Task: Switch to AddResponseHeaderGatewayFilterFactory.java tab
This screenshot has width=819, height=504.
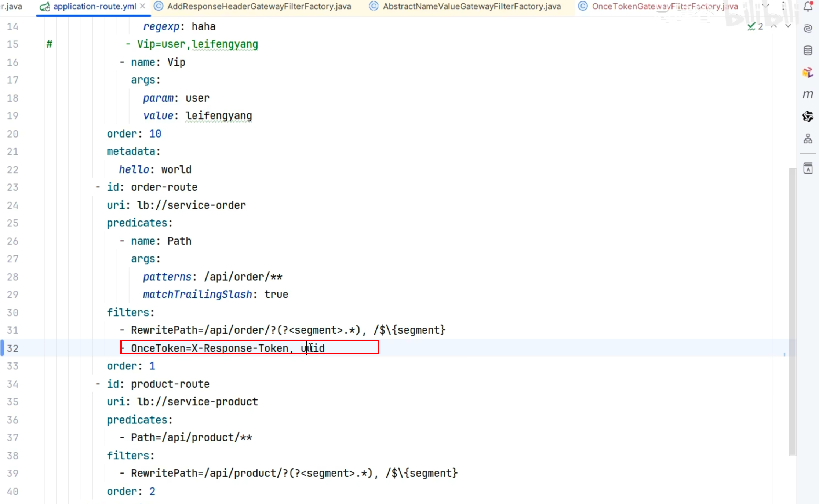Action: click(259, 6)
